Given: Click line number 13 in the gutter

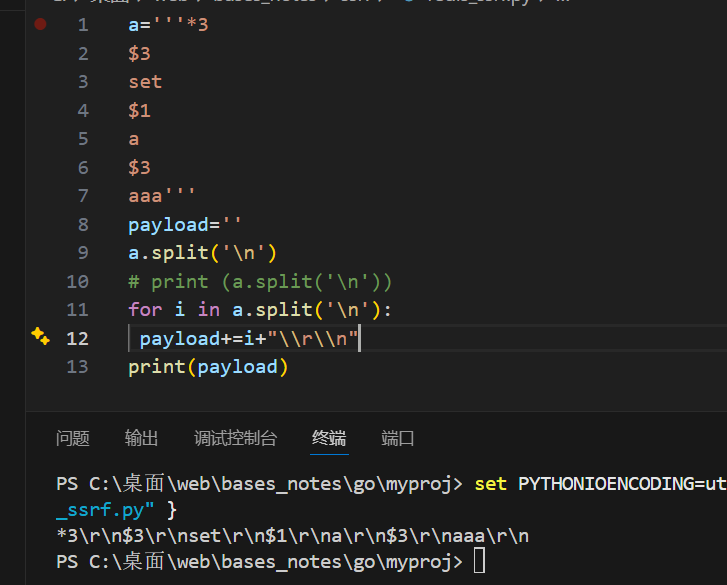Looking at the screenshot, I should [77, 367].
